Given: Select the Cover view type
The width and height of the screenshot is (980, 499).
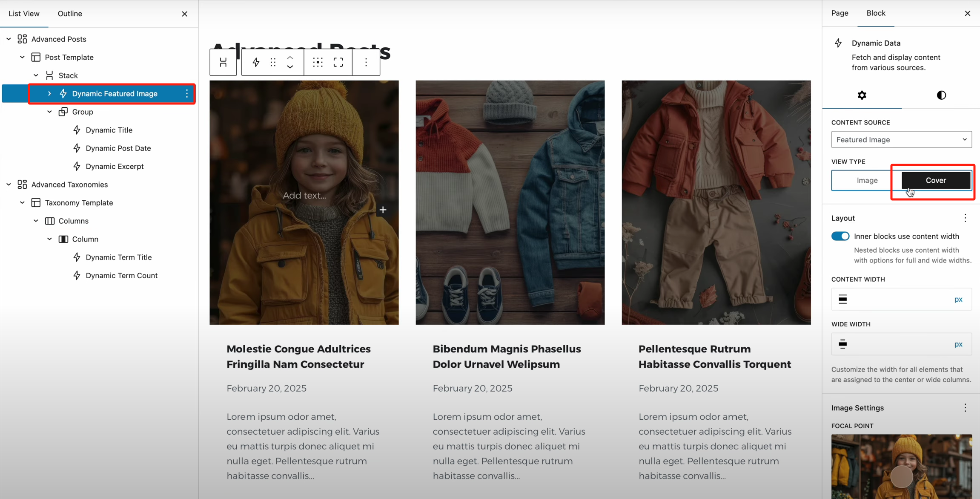Looking at the screenshot, I should coord(936,180).
